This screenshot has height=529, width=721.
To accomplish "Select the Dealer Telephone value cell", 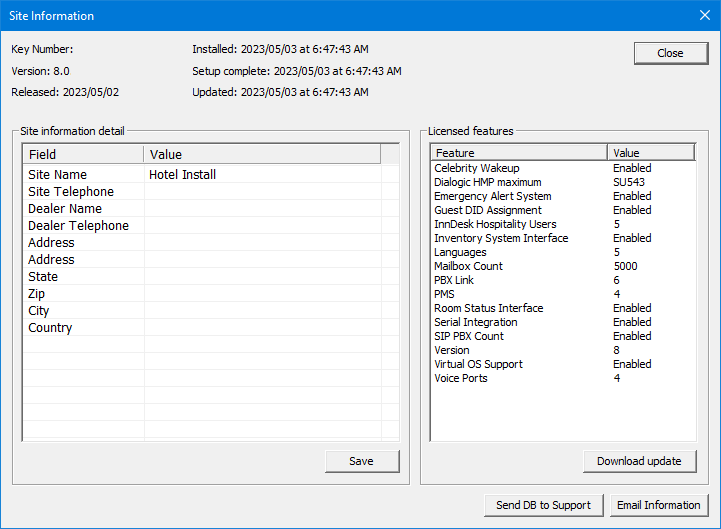I will pyautogui.click(x=262, y=226).
